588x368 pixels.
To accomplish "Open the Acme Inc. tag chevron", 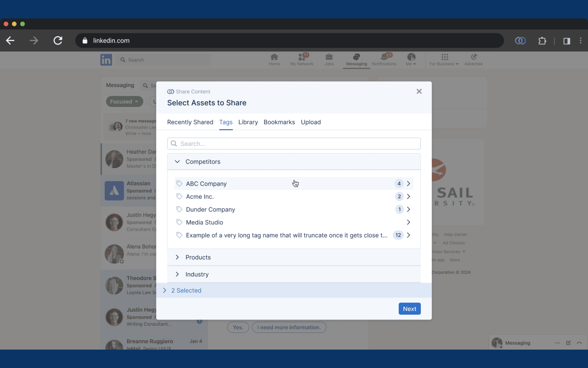I will [x=408, y=196].
